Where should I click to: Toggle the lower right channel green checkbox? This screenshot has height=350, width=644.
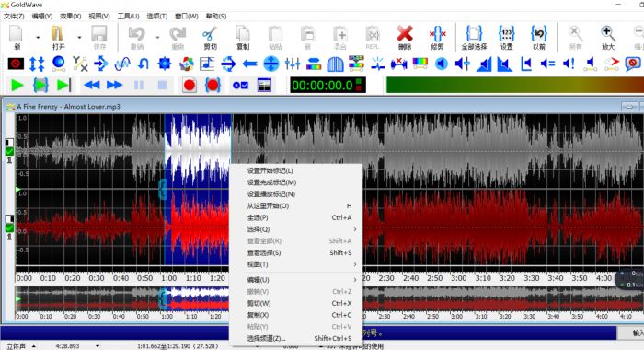click(x=9, y=228)
